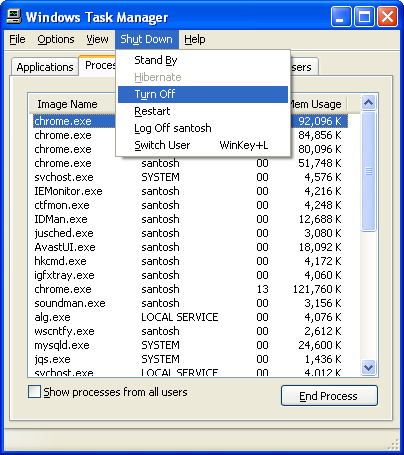
Task: Click the scrollbar down arrow
Action: (x=368, y=368)
